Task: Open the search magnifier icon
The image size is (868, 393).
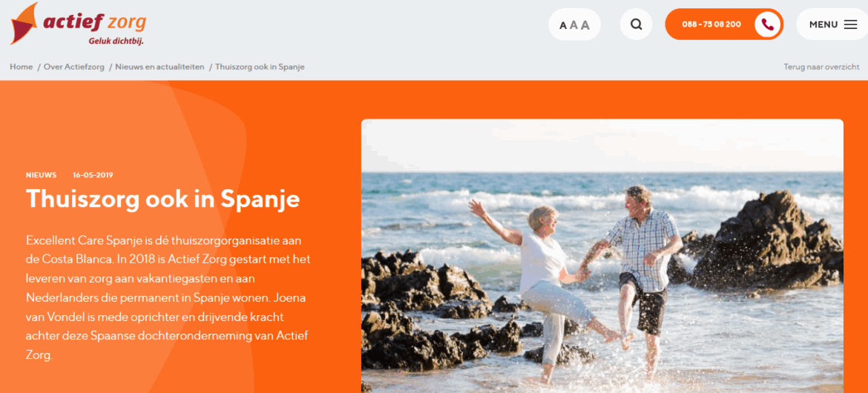Action: pos(636,24)
